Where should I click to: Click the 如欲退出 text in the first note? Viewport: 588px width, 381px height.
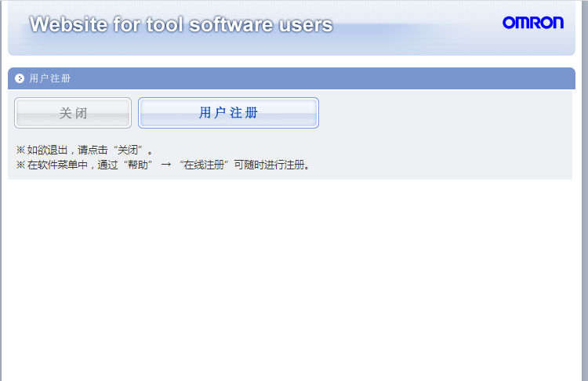47,150
